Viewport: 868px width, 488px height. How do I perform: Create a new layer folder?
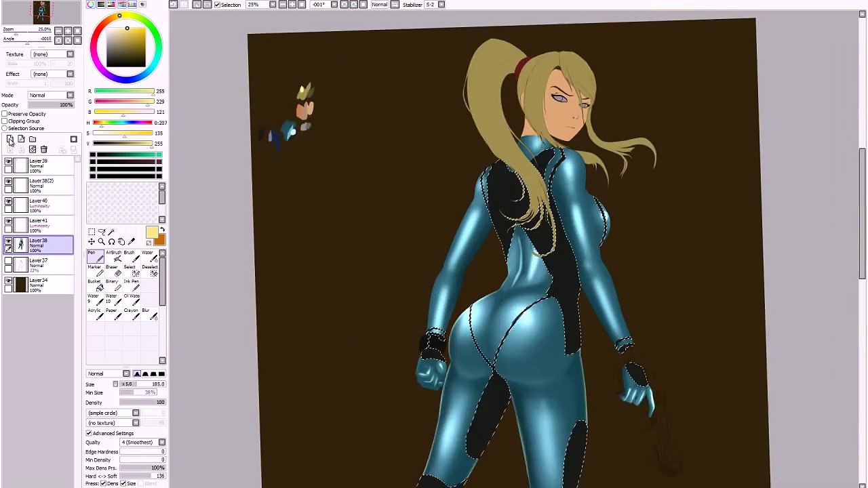click(x=33, y=139)
